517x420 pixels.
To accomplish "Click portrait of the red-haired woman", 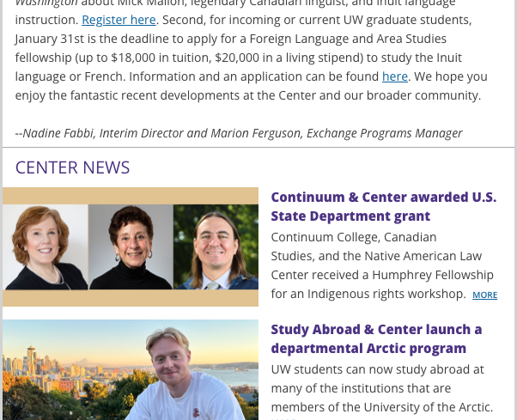I will click(x=46, y=247).
